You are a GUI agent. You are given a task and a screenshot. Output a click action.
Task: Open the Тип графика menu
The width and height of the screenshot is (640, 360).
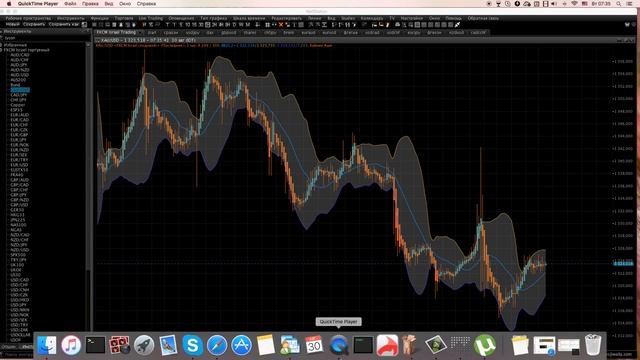point(213,18)
